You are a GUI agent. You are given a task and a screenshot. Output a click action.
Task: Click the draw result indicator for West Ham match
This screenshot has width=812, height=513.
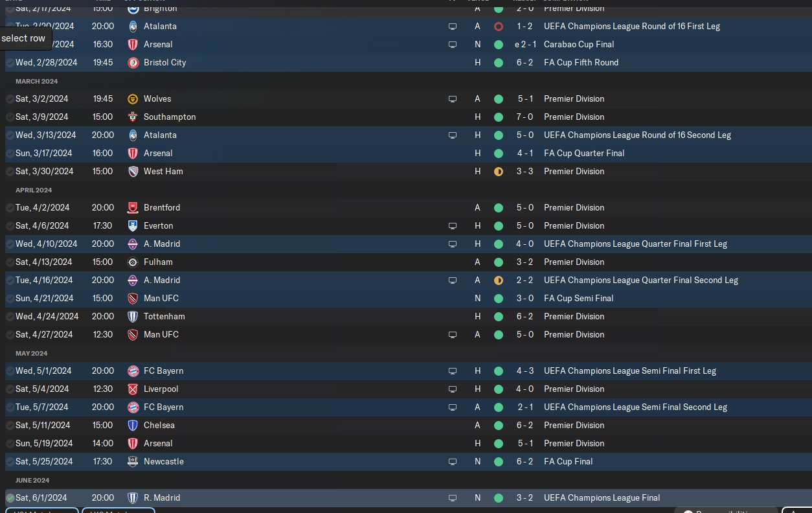pos(498,172)
